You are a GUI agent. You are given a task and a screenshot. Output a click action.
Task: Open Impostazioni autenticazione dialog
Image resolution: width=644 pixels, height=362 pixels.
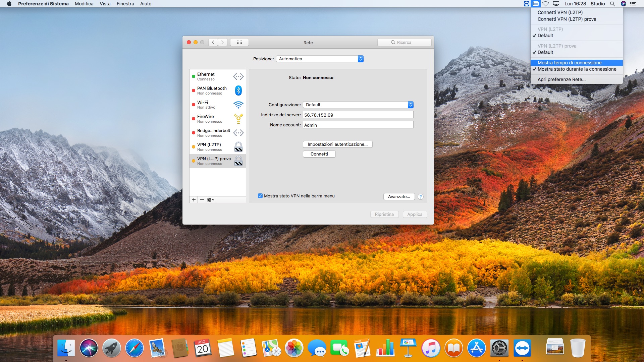[x=337, y=144]
